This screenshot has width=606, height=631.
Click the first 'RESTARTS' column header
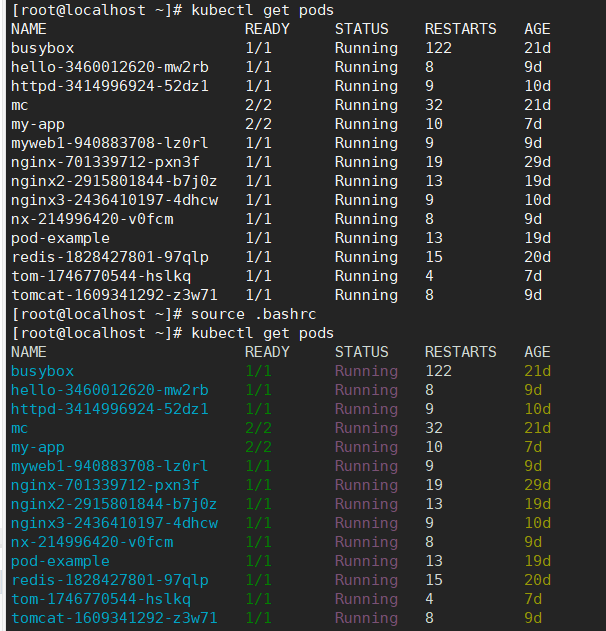click(461, 29)
